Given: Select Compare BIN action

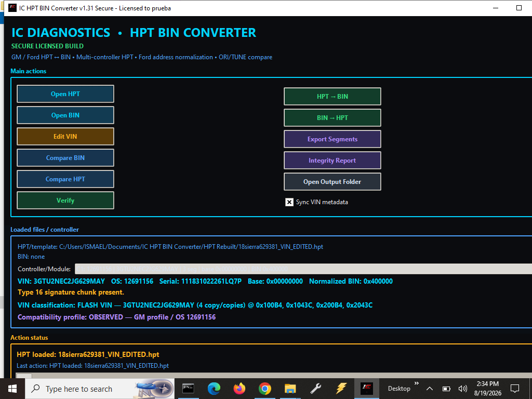Looking at the screenshot, I should pyautogui.click(x=65, y=158).
